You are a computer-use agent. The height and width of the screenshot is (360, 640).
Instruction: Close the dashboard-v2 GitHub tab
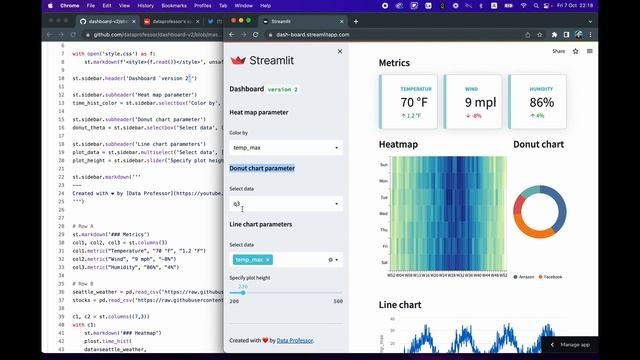tap(133, 21)
